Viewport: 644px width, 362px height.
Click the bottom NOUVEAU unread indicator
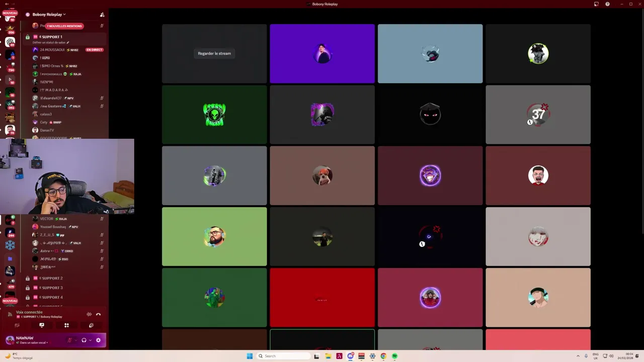(x=10, y=301)
